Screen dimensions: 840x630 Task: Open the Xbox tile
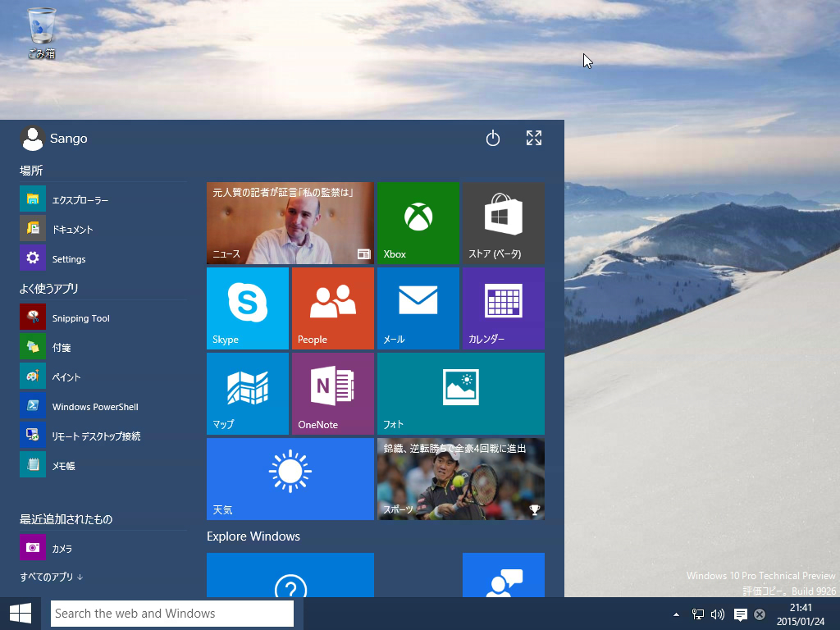[x=418, y=223]
